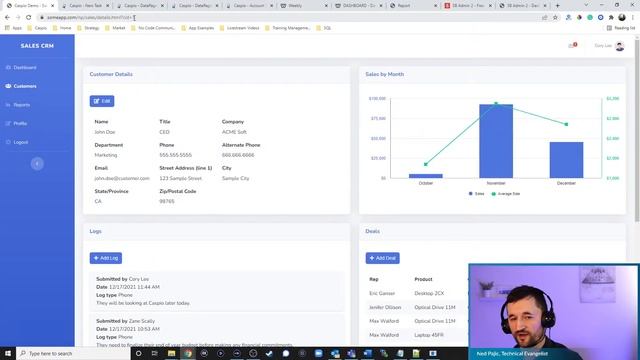This screenshot has width=640, height=360.
Task: Click the November sales bar in chart
Action: tap(496, 141)
